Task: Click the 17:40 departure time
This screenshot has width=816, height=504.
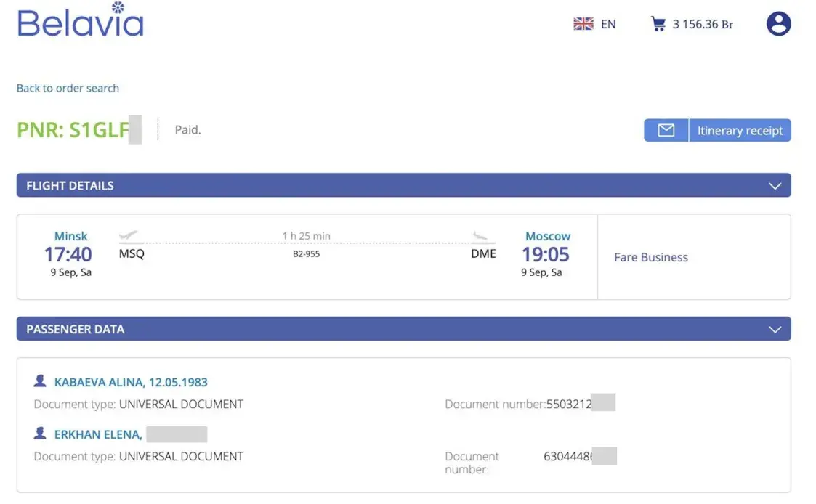Action: [68, 254]
